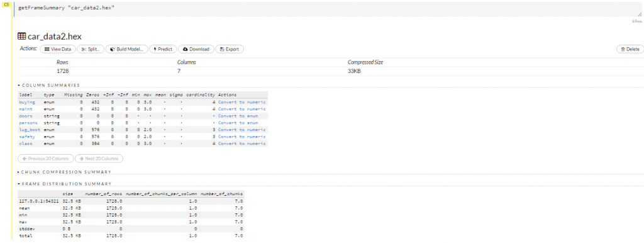644x243 pixels.
Task: Select the Compressed Size value 33KB
Action: (355, 71)
